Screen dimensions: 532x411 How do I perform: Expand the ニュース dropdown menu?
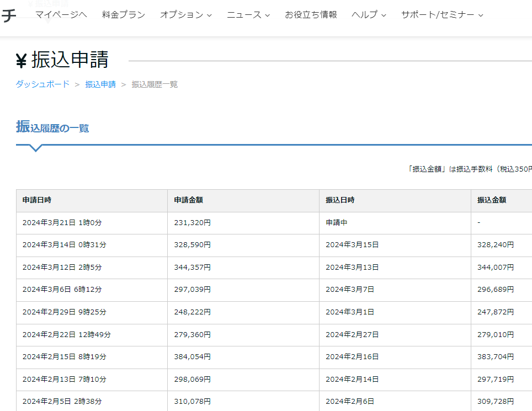pyautogui.click(x=248, y=14)
